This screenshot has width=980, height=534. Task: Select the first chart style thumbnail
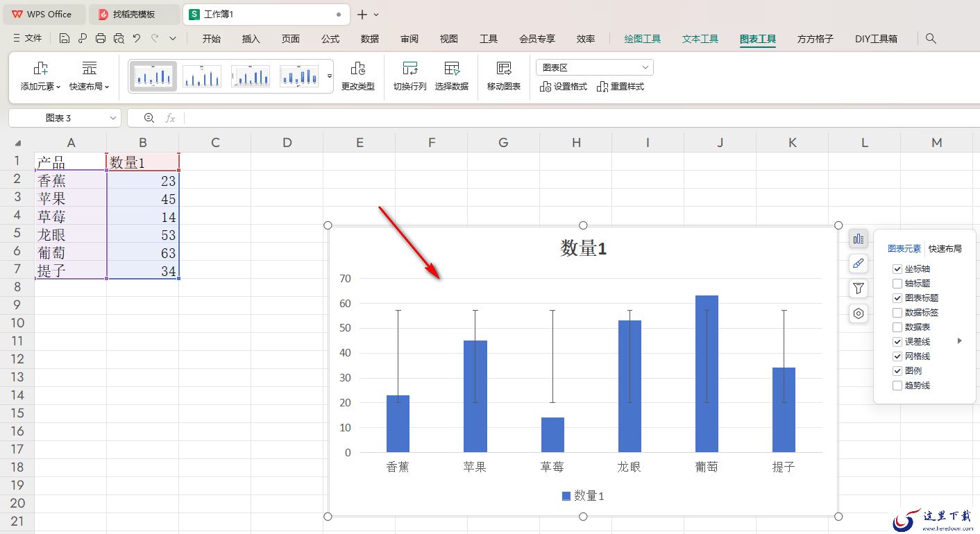(x=153, y=76)
